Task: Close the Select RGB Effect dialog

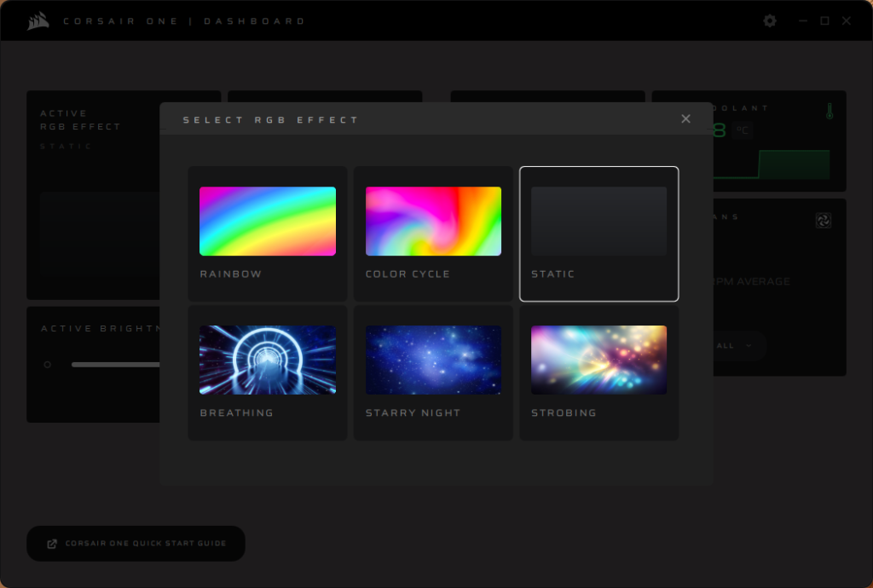Action: click(x=686, y=119)
